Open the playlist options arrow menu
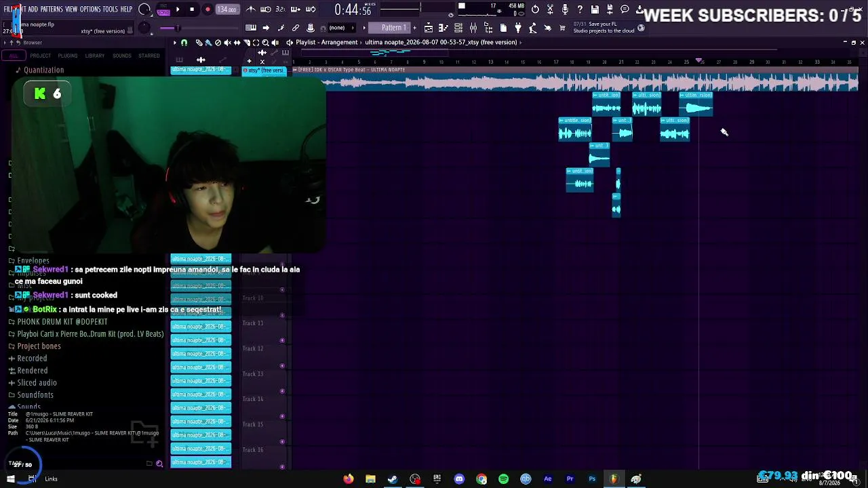The image size is (868, 488). [174, 42]
